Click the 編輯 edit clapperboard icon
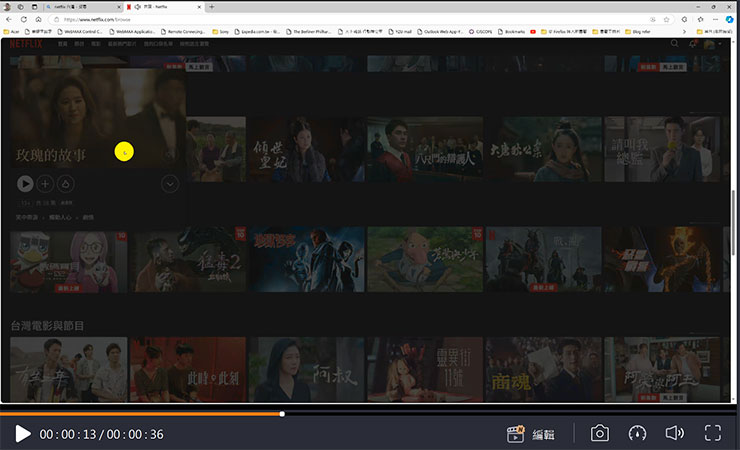Image resolution: width=740 pixels, height=450 pixels. [x=516, y=434]
